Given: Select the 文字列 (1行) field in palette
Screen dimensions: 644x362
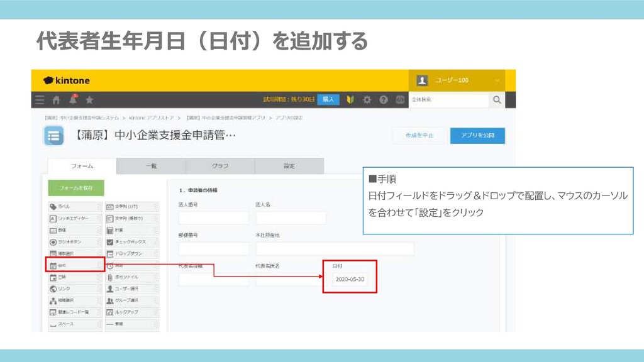Looking at the screenshot, I should point(132,206).
